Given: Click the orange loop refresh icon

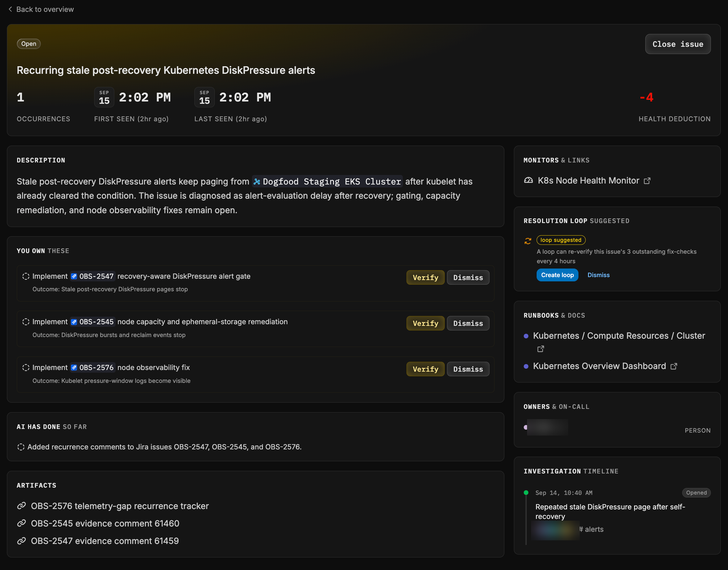Looking at the screenshot, I should tap(528, 241).
